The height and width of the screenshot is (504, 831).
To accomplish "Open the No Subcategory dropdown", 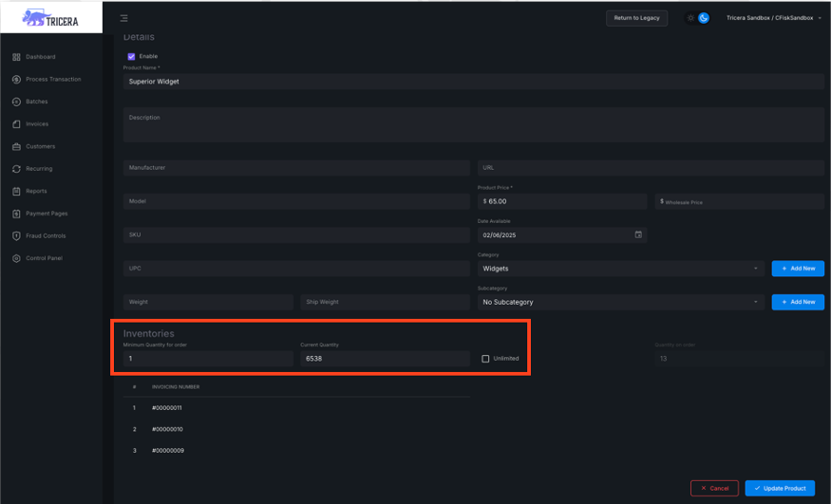I will (619, 302).
